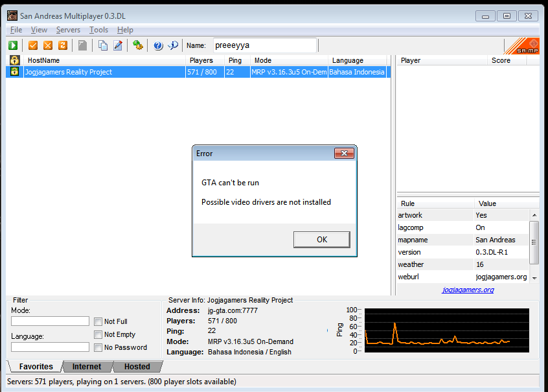Screen dimensions: 548x392
Task: Click rules list scroll up arrow
Action: click(x=534, y=215)
